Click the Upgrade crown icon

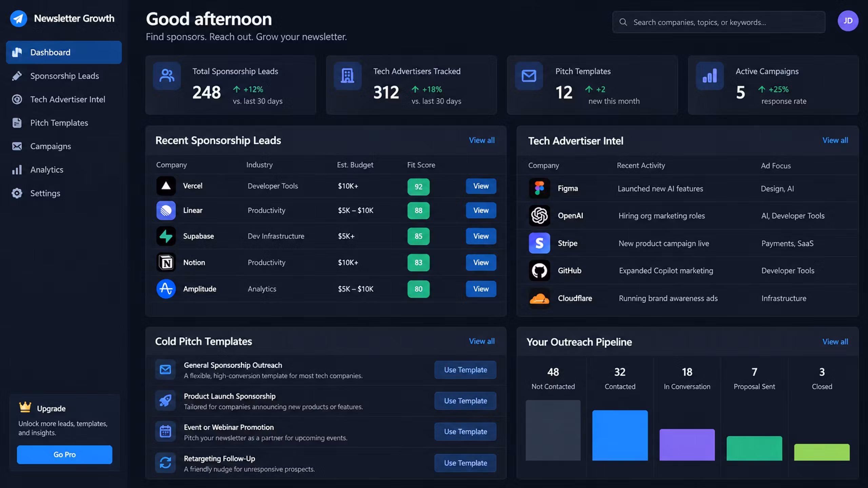coord(25,407)
